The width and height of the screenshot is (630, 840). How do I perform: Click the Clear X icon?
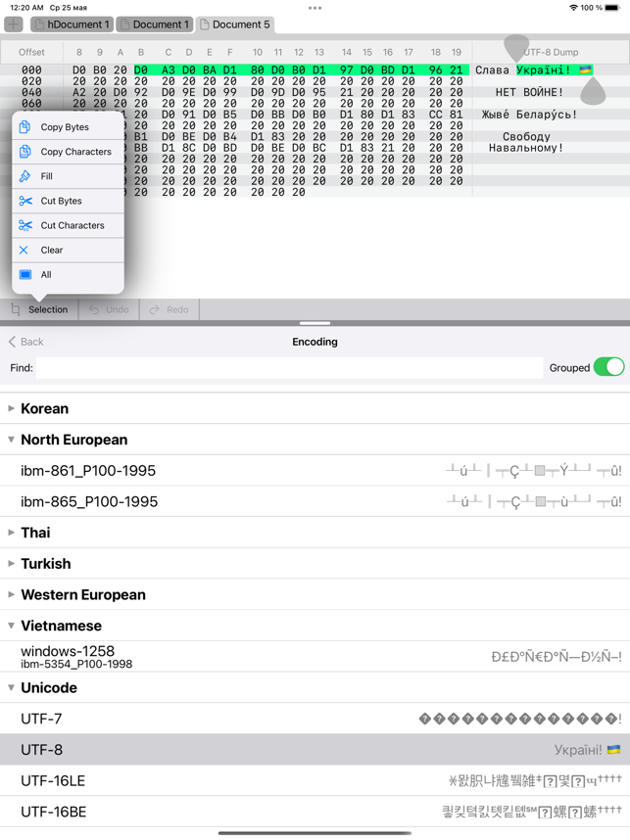[x=24, y=251]
